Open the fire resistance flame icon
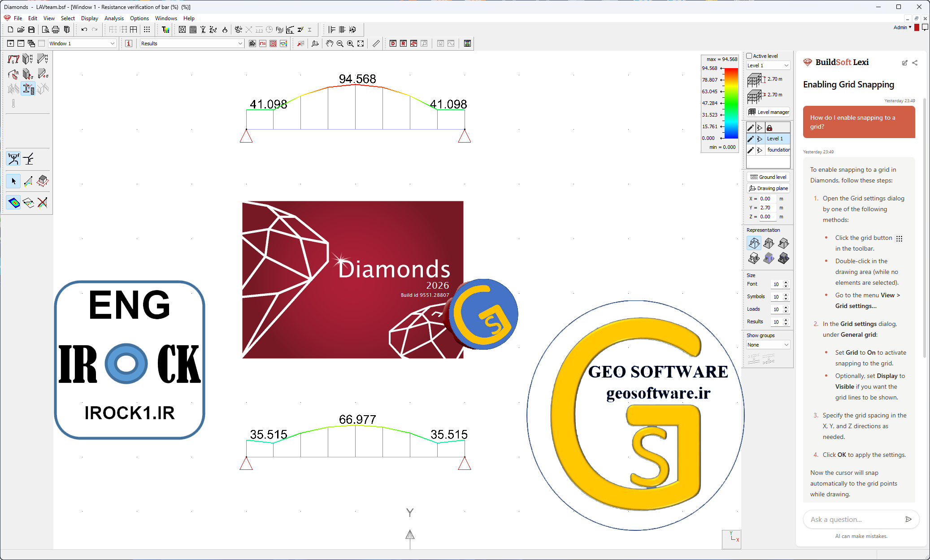Viewport: 930px width, 560px height. (225, 30)
